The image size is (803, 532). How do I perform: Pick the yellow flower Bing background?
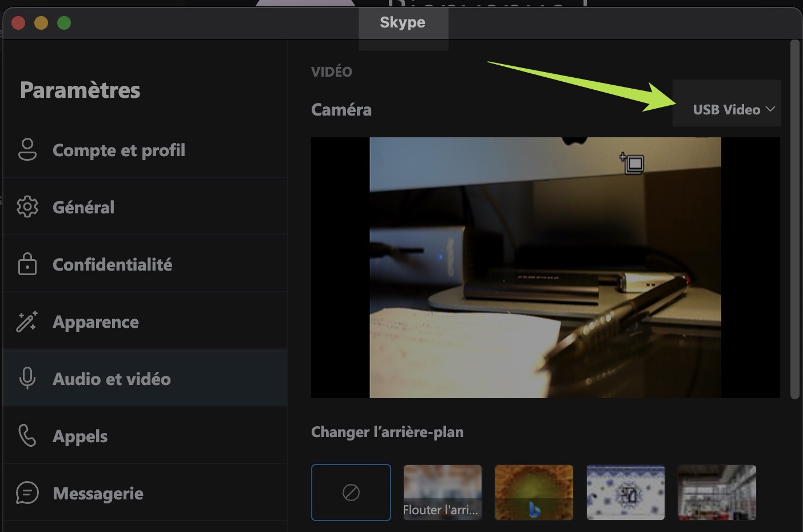tap(534, 493)
